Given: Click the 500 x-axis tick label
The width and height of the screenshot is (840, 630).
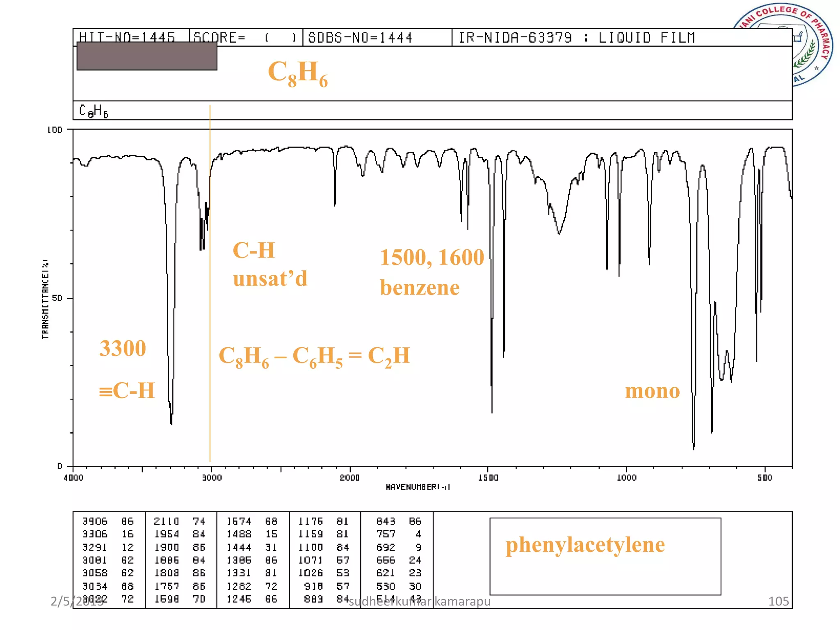Looking at the screenshot, I should pyautogui.click(x=765, y=477).
